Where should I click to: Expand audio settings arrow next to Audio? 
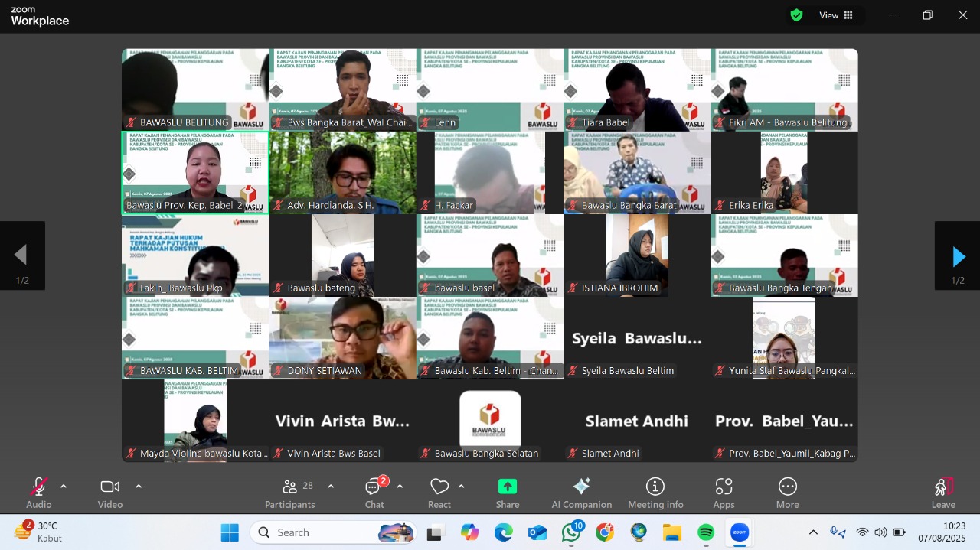pyautogui.click(x=64, y=486)
